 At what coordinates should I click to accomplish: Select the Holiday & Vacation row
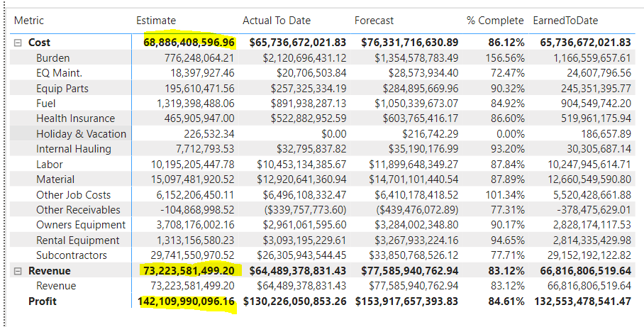pos(323,134)
